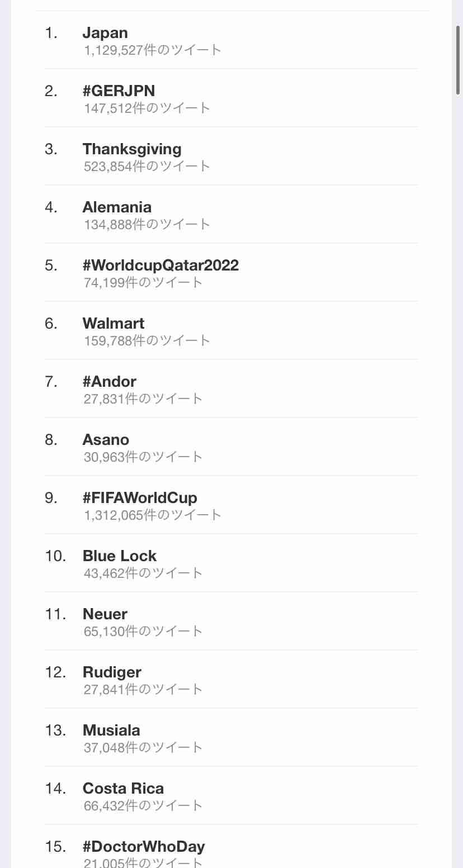View the #FIFAWorldCup hashtag trend
The image size is (463, 868).
140,497
